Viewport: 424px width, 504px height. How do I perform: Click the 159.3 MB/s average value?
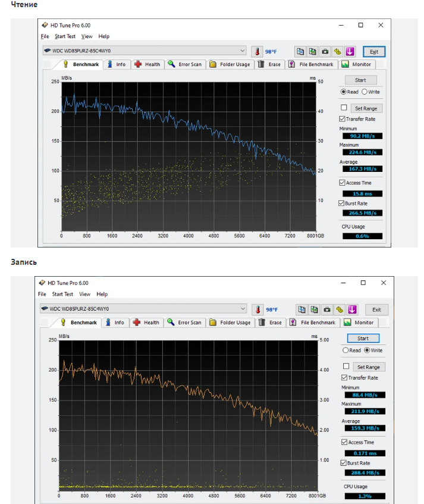tap(365, 428)
